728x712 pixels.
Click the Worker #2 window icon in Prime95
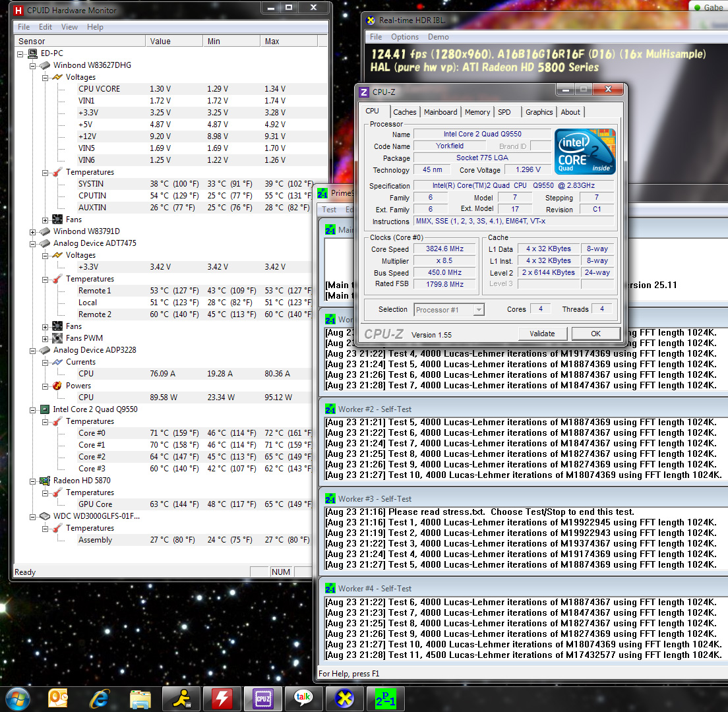(x=330, y=409)
